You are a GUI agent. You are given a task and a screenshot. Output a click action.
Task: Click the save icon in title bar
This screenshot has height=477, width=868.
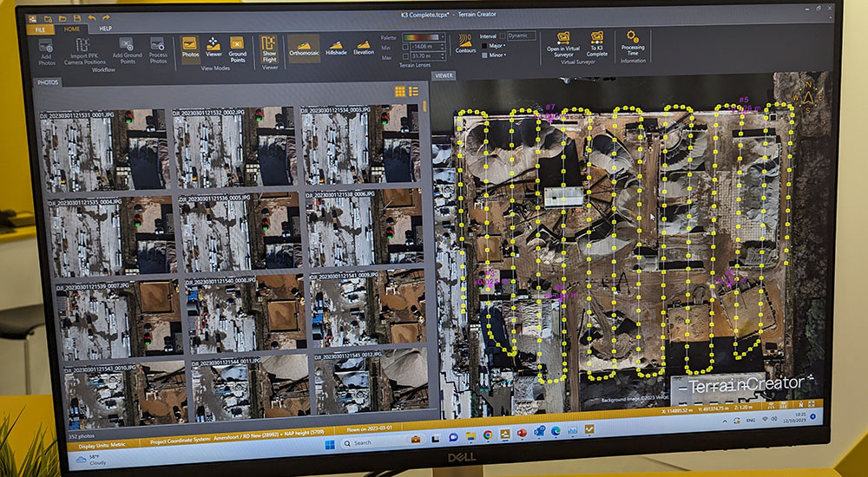click(x=77, y=19)
